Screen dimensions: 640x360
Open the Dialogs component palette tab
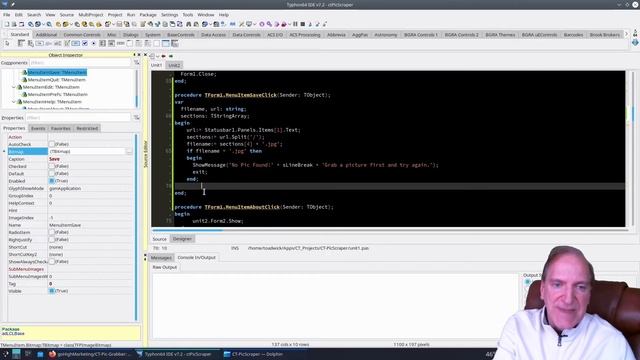pos(131,35)
